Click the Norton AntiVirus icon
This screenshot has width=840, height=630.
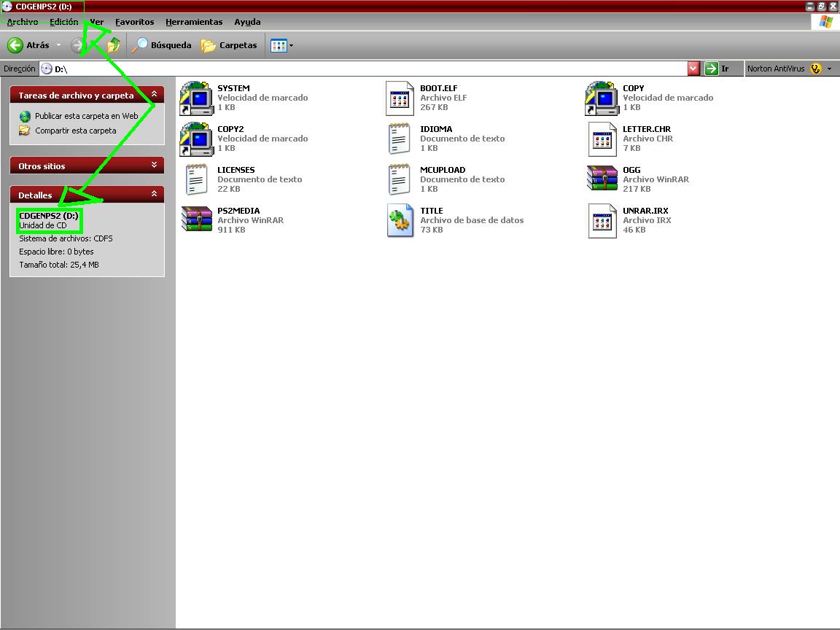pyautogui.click(x=816, y=69)
